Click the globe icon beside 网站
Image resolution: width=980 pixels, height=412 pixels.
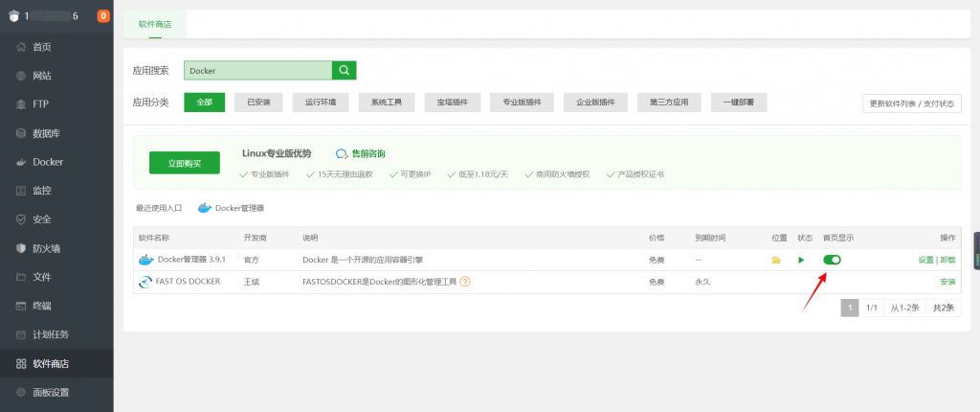click(x=21, y=76)
